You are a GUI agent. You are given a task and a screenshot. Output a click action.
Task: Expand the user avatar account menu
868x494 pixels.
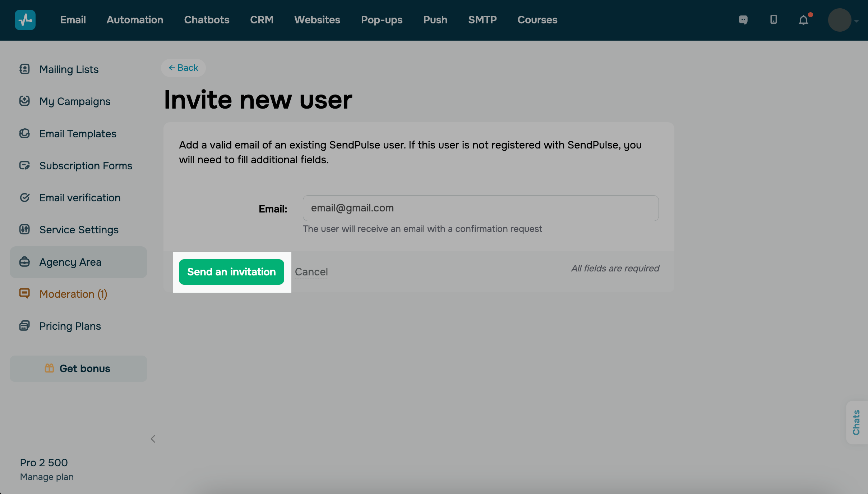tap(842, 20)
